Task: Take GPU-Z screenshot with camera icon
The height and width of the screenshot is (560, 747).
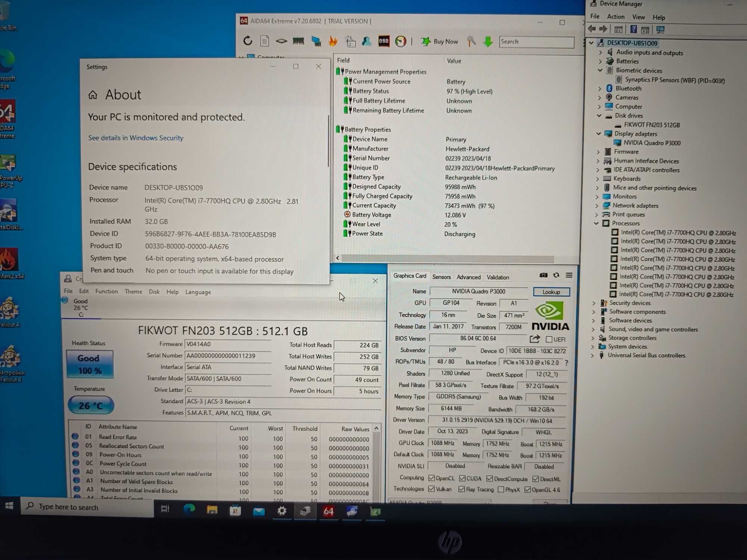Action: tap(543, 275)
